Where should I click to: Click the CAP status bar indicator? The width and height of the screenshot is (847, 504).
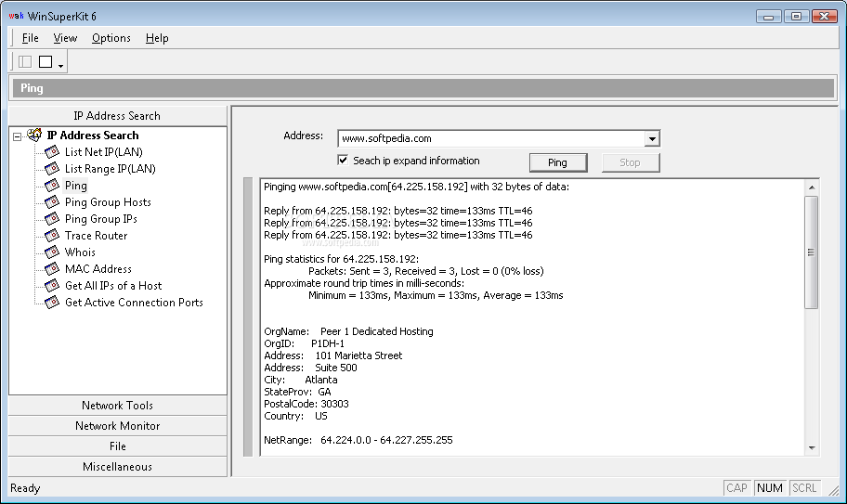(x=736, y=488)
